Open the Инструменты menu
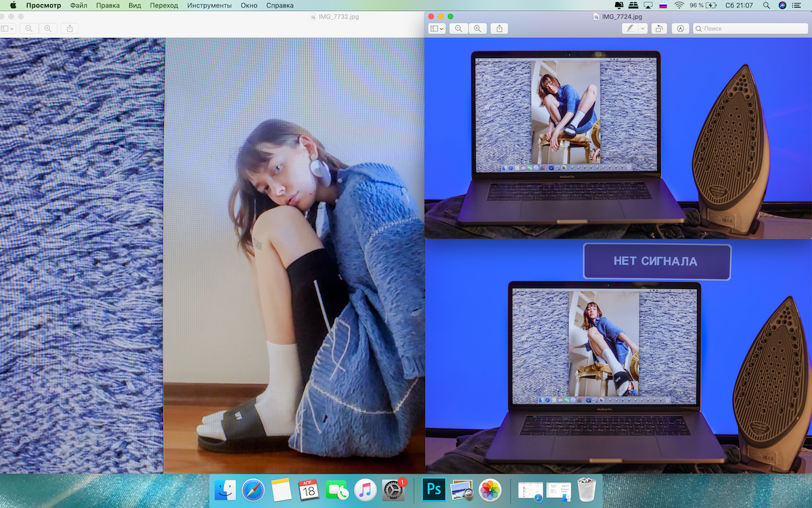This screenshot has height=508, width=812. pos(210,5)
